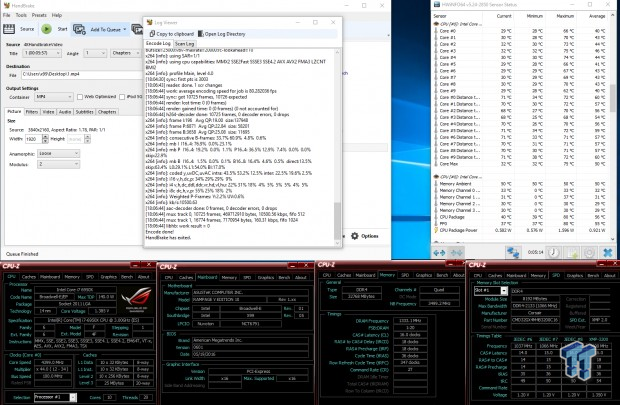Screen dimensions: 620x405
Task: Switch to the Subtitles tab in HandBrake
Action: (x=85, y=112)
